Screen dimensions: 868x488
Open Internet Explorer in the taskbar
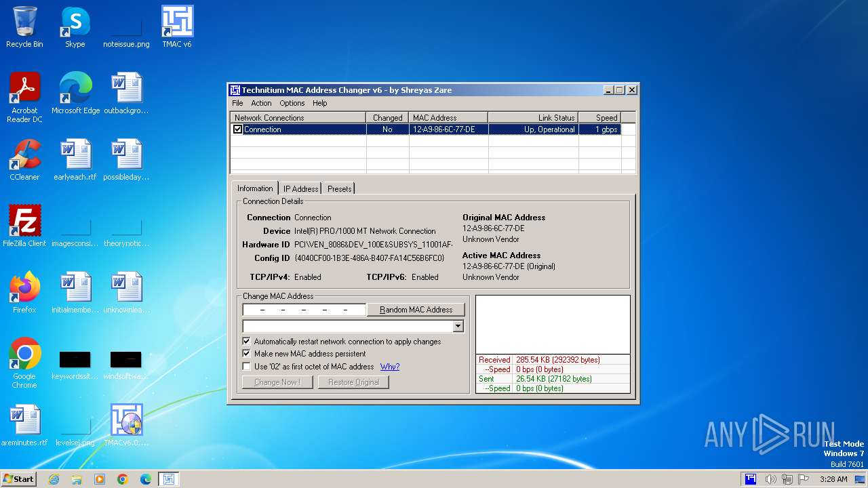(54, 479)
